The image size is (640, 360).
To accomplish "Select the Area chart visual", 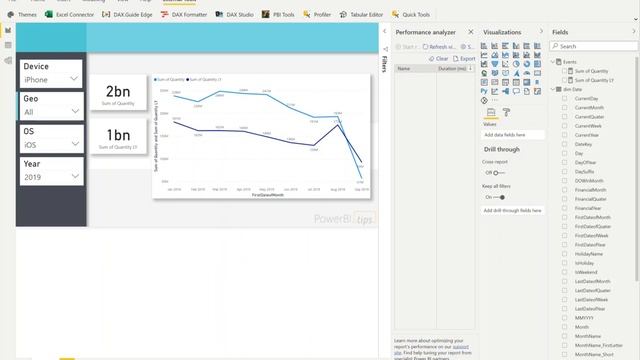I will pyautogui.click(x=495, y=55).
